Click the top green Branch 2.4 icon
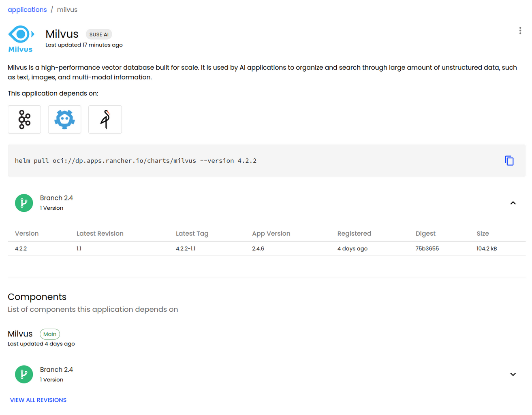The width and height of the screenshot is (532, 415). pos(24,203)
